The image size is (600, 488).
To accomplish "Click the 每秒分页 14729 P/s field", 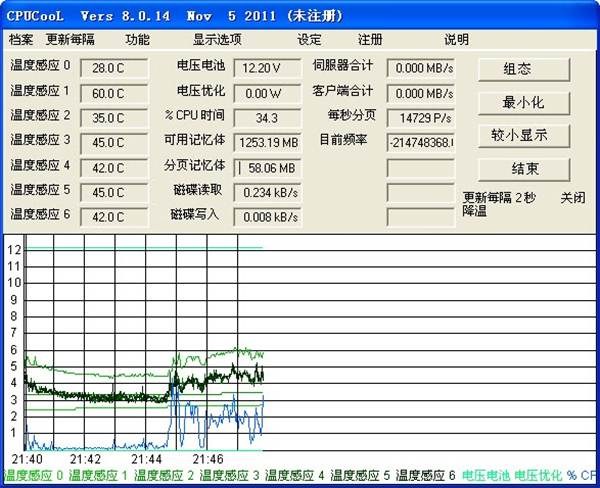I will pos(420,117).
